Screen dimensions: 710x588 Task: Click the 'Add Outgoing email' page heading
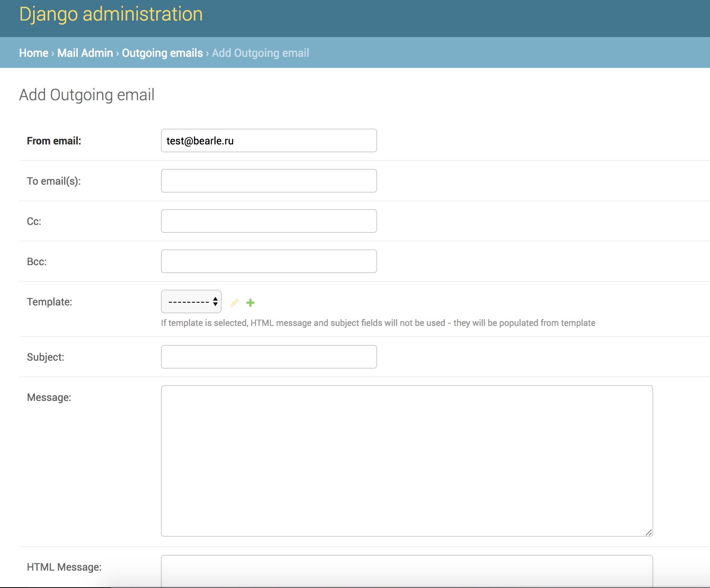point(87,95)
